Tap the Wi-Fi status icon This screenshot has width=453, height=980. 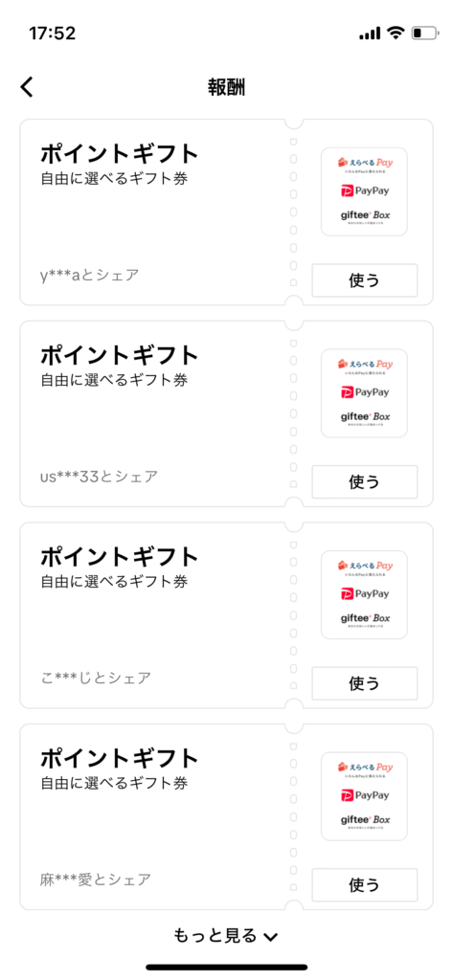(x=396, y=33)
